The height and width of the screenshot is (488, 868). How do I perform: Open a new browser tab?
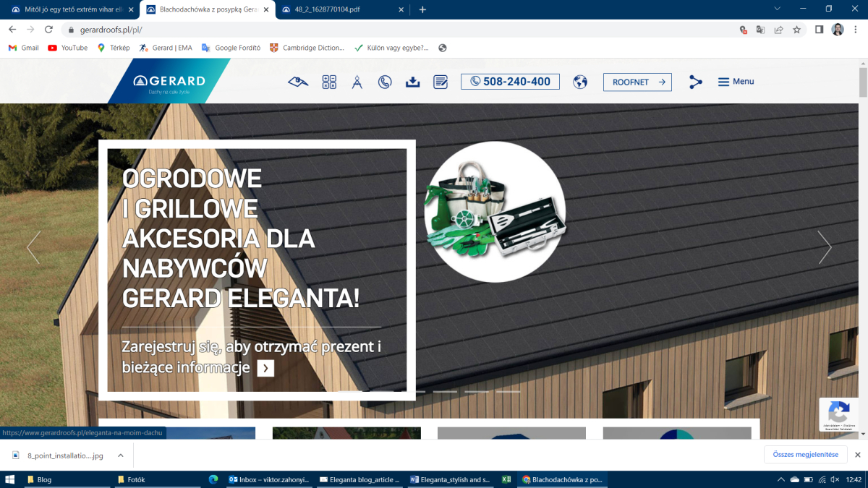pos(422,9)
